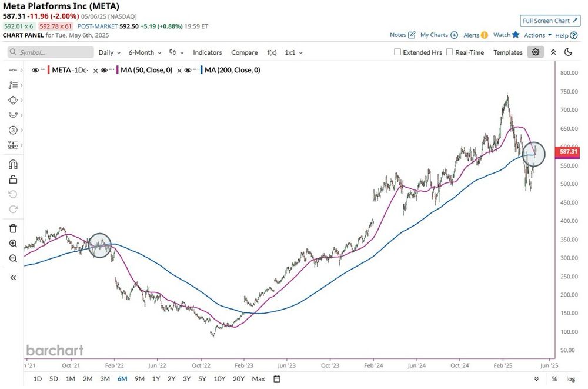The image size is (588, 389).
Task: Enable the Real-Time checkbox
Action: pos(450,52)
